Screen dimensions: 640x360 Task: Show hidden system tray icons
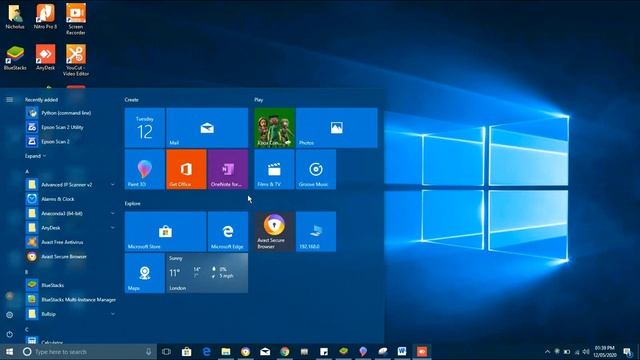pyautogui.click(x=547, y=351)
